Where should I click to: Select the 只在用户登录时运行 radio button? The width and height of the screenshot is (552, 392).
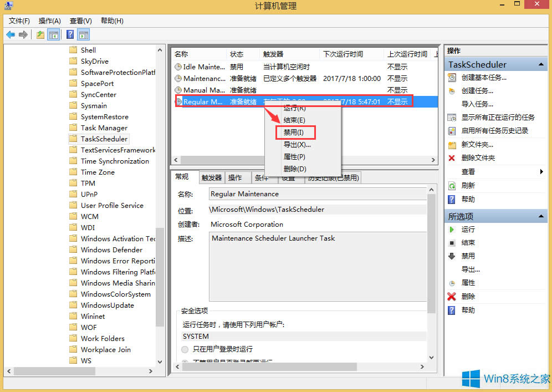coord(183,349)
